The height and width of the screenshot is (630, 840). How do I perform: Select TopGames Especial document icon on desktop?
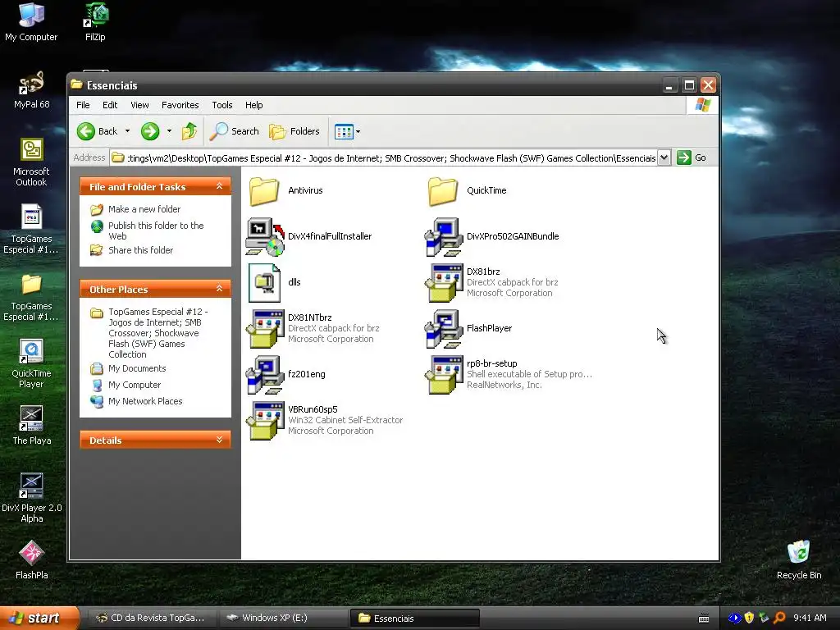pyautogui.click(x=31, y=230)
